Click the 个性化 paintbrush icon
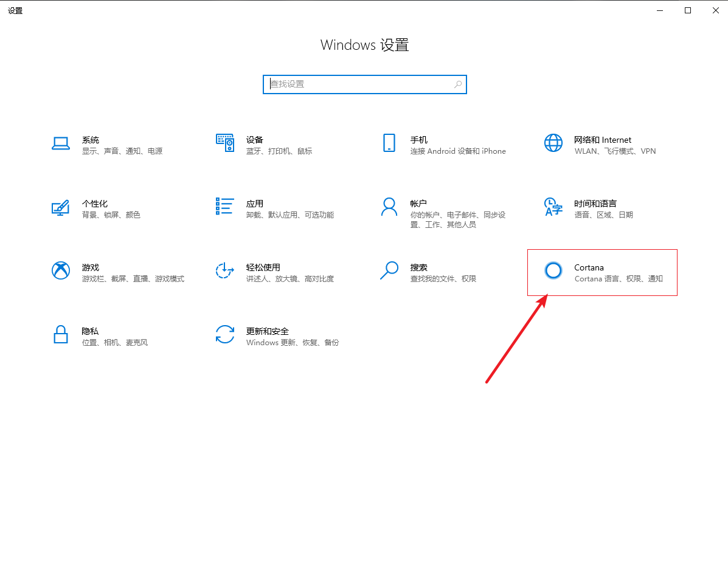728x567 pixels. point(61,207)
